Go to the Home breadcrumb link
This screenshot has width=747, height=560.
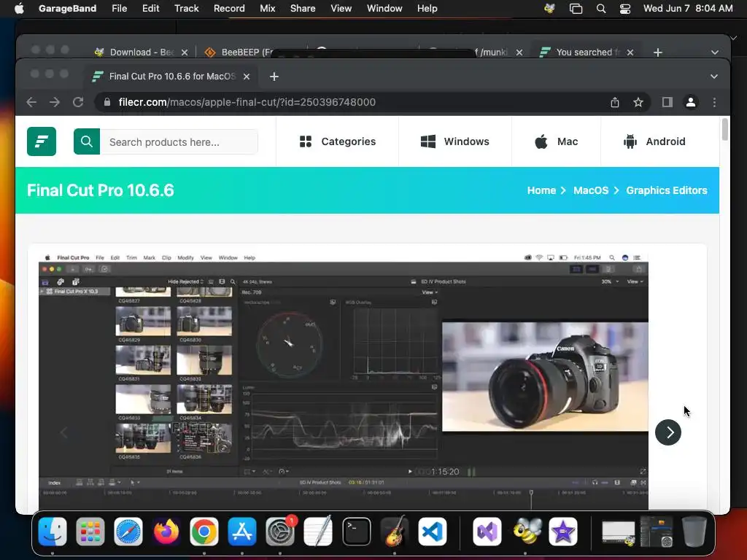(541, 190)
